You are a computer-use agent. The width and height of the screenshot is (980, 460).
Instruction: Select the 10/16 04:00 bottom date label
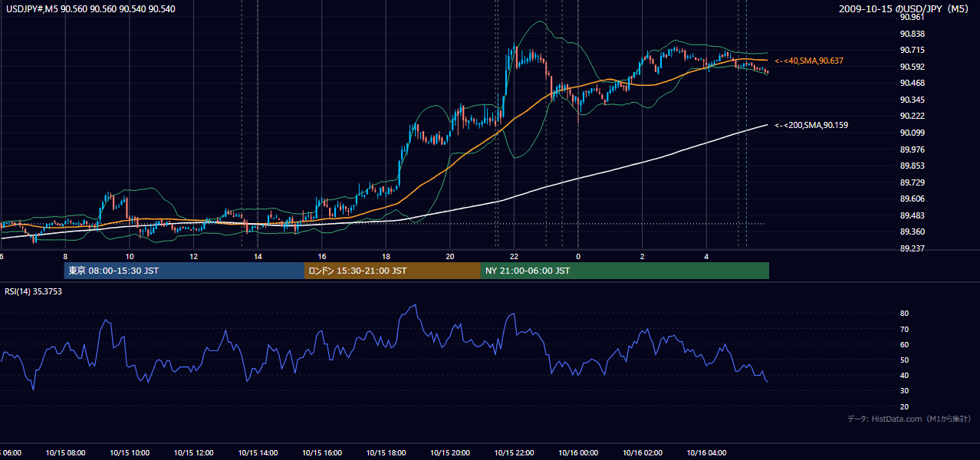point(707,452)
